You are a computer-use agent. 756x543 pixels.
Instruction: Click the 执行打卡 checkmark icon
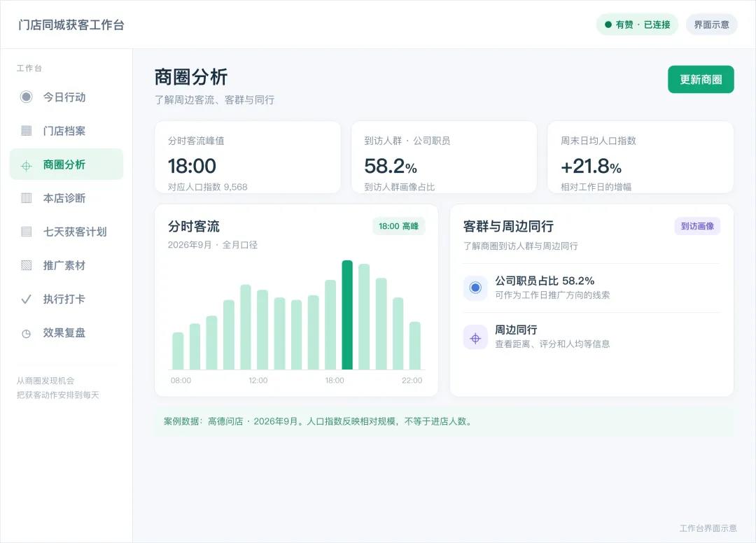click(x=26, y=299)
